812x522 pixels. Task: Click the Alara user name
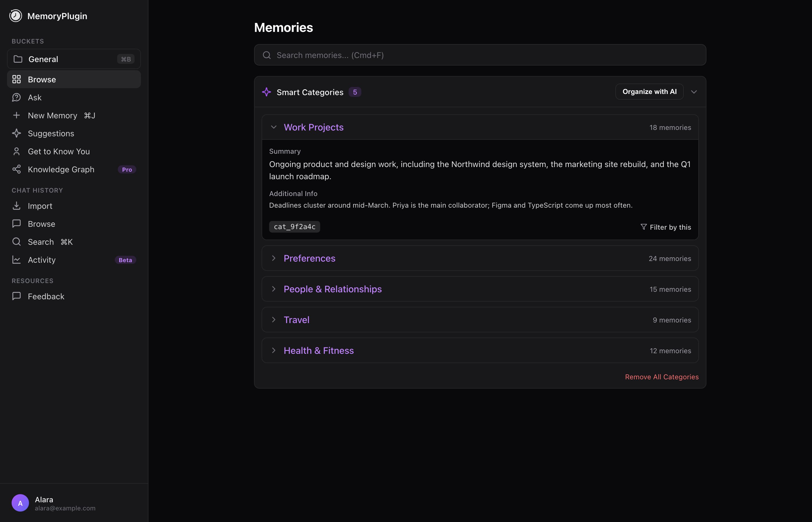click(x=44, y=499)
